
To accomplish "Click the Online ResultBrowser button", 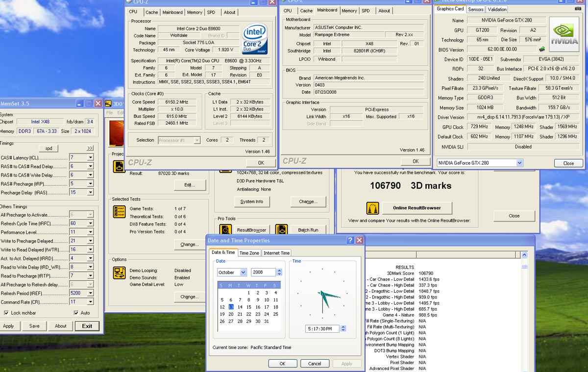I will pos(417,208).
